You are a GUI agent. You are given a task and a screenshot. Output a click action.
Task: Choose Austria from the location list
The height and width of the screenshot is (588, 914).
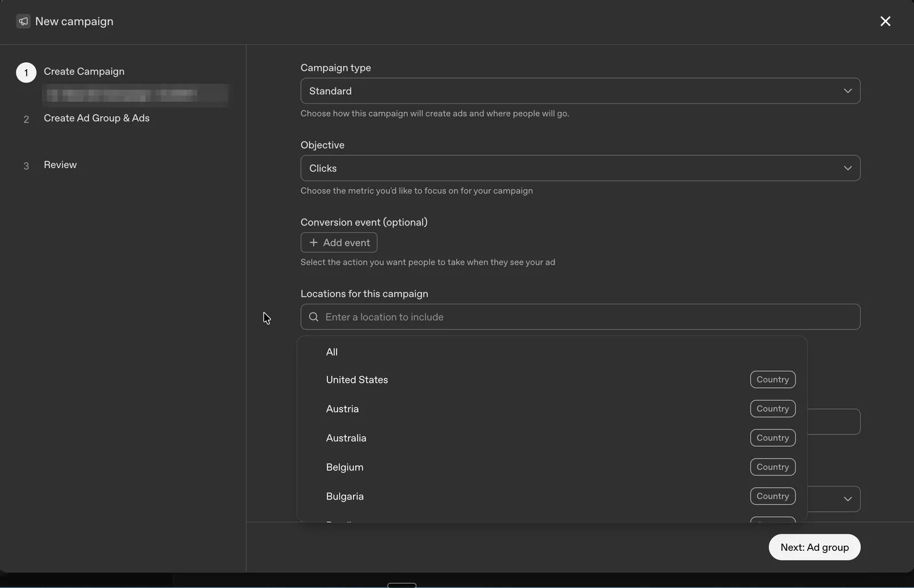552,409
